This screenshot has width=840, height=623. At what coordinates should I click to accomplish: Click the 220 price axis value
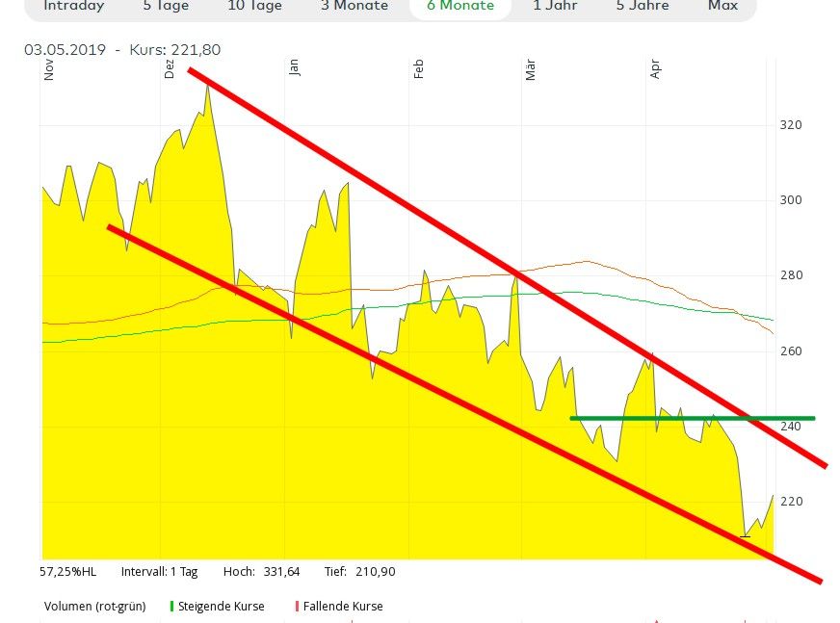(x=791, y=501)
